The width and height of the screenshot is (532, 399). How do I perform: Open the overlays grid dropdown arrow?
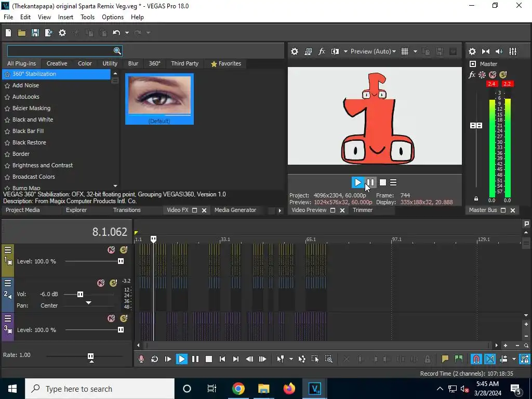coord(415,51)
